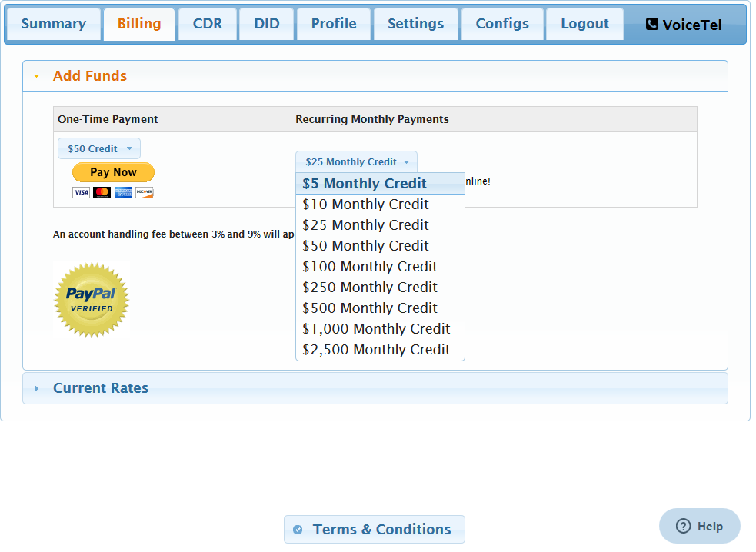Click the Visa card icon

click(81, 193)
